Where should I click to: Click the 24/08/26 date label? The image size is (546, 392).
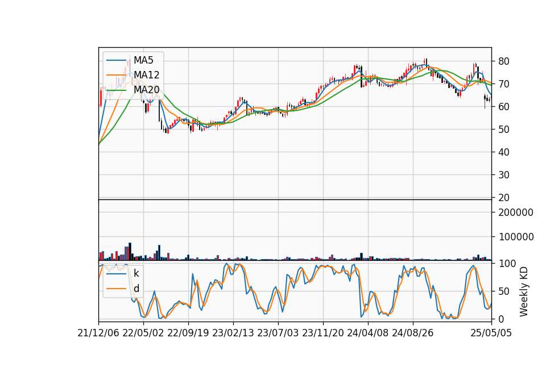tap(413, 333)
